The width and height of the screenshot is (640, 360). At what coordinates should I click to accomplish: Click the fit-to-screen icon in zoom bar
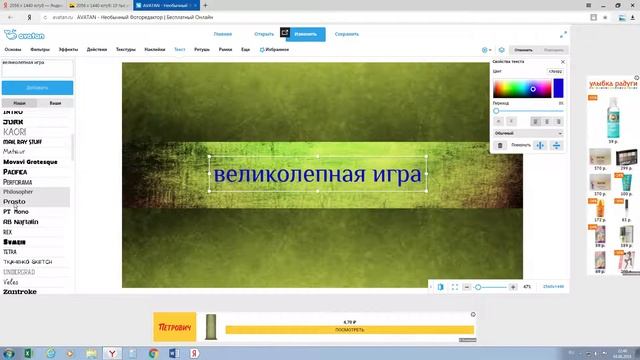coord(455,287)
